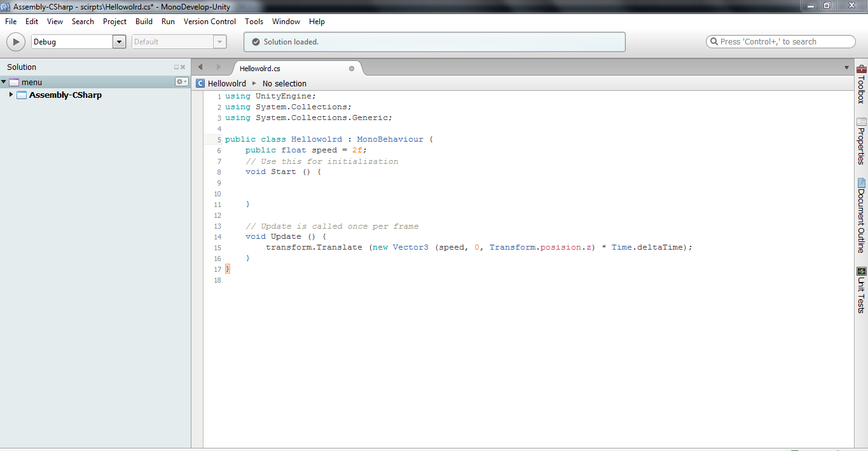Click the Properties pad icon

pos(862,122)
